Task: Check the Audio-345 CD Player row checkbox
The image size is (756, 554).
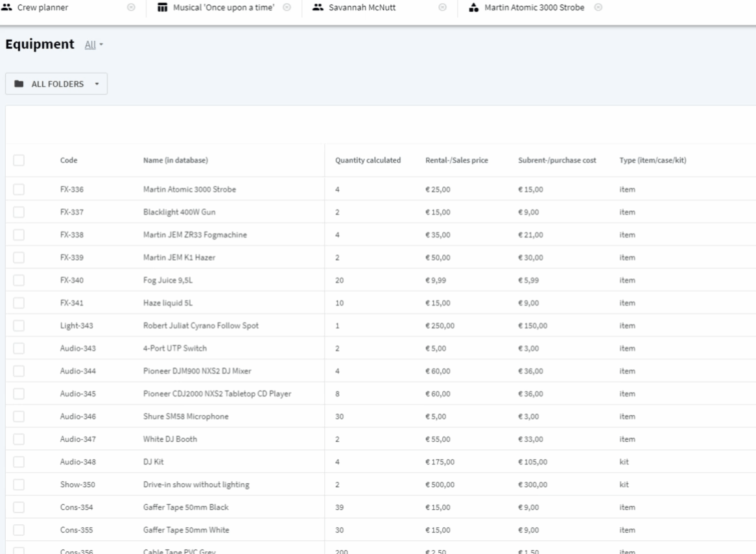Action: pyautogui.click(x=19, y=393)
